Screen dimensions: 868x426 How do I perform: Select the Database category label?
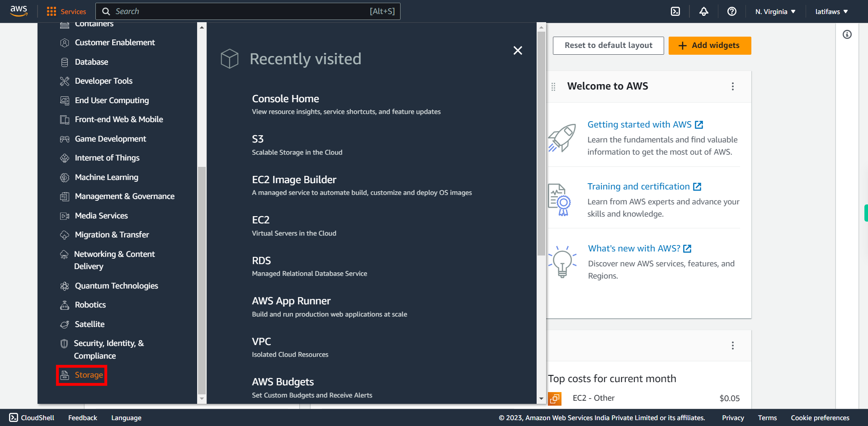click(92, 62)
